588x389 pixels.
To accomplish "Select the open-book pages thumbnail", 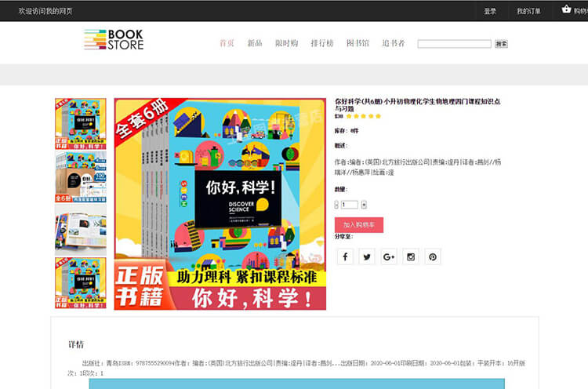I will [81, 229].
